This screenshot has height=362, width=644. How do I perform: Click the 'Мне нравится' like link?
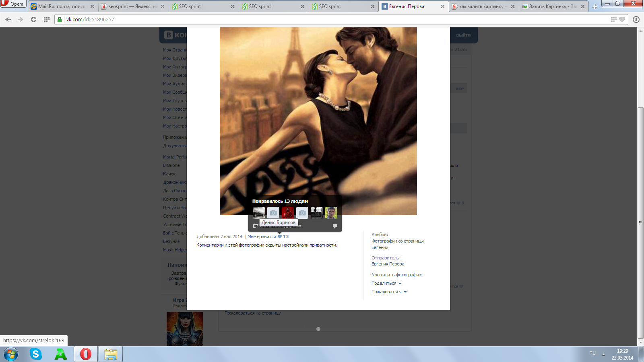coord(262,237)
